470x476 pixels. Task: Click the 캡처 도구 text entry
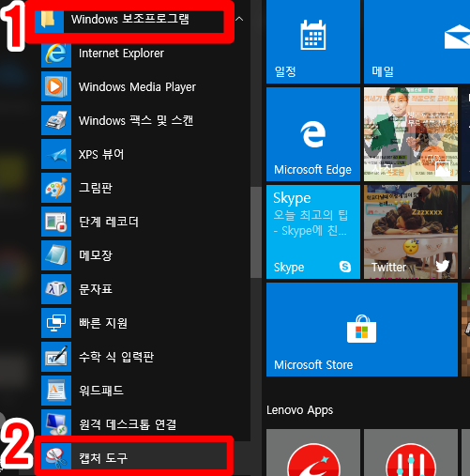pyautogui.click(x=103, y=458)
